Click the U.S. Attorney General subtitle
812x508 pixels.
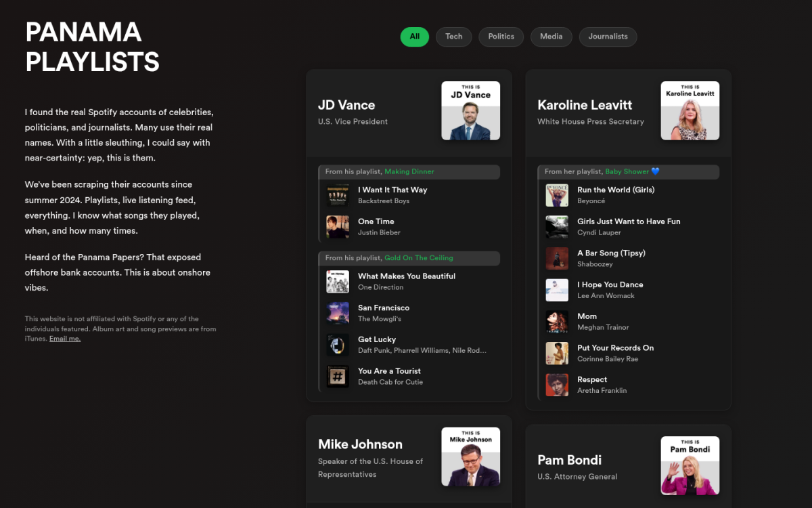[x=577, y=477]
